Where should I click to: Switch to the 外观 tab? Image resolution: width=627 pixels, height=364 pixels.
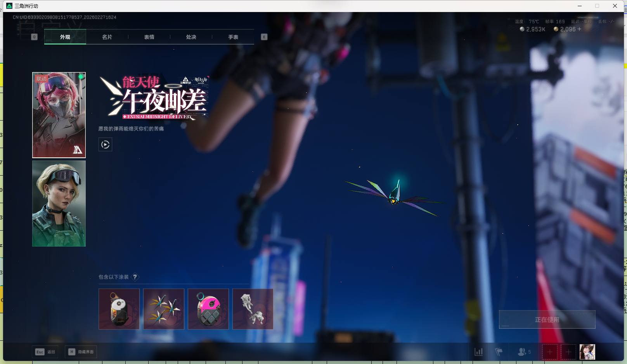pyautogui.click(x=65, y=37)
